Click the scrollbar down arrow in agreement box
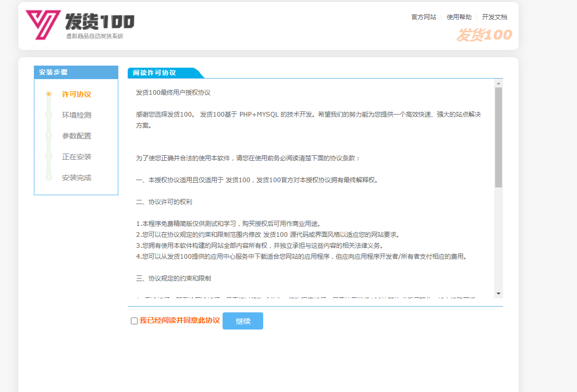Image resolution: width=577 pixels, height=392 pixels. pos(498,294)
